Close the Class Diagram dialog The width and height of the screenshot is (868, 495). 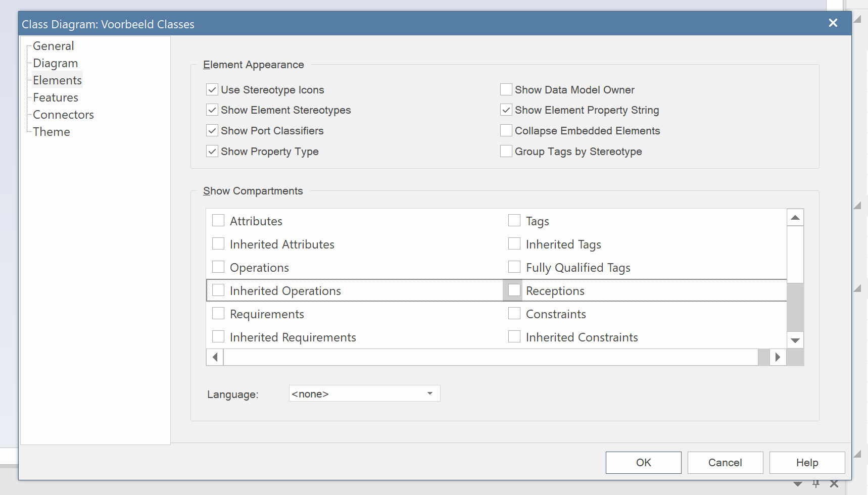(833, 23)
